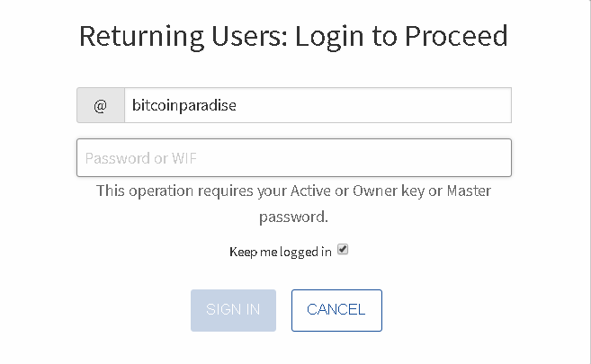Click the CANCEL button
The width and height of the screenshot is (591, 364).
coord(336,310)
